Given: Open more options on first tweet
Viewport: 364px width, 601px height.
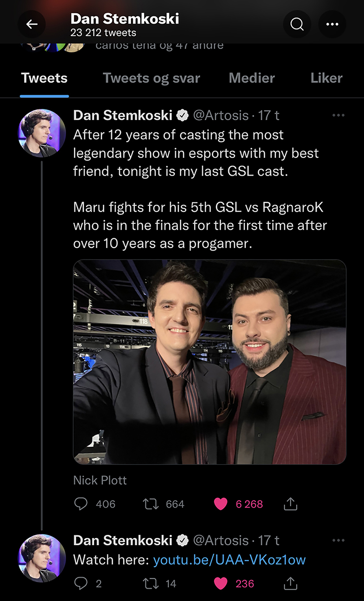Looking at the screenshot, I should click(339, 116).
